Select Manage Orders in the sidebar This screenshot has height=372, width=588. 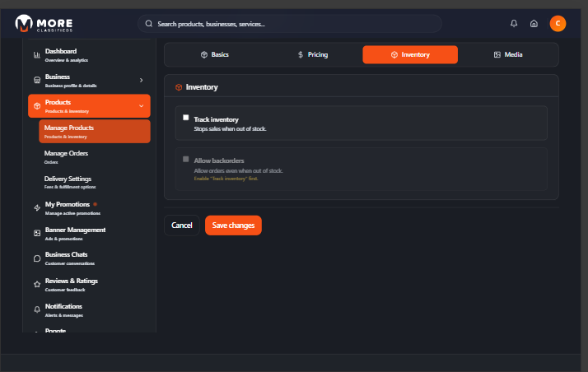click(67, 156)
